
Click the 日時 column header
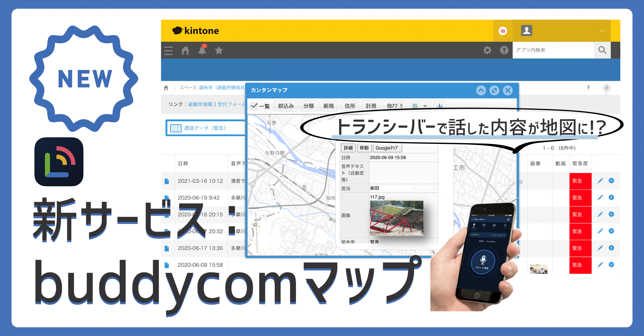point(183,164)
